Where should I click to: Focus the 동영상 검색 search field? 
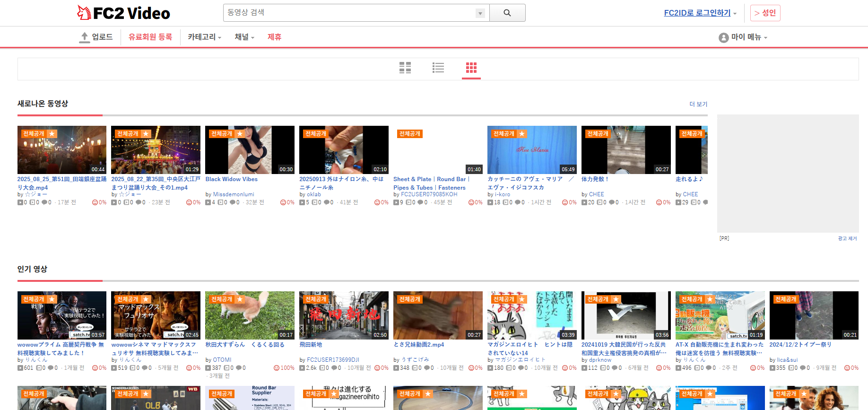[x=350, y=13]
